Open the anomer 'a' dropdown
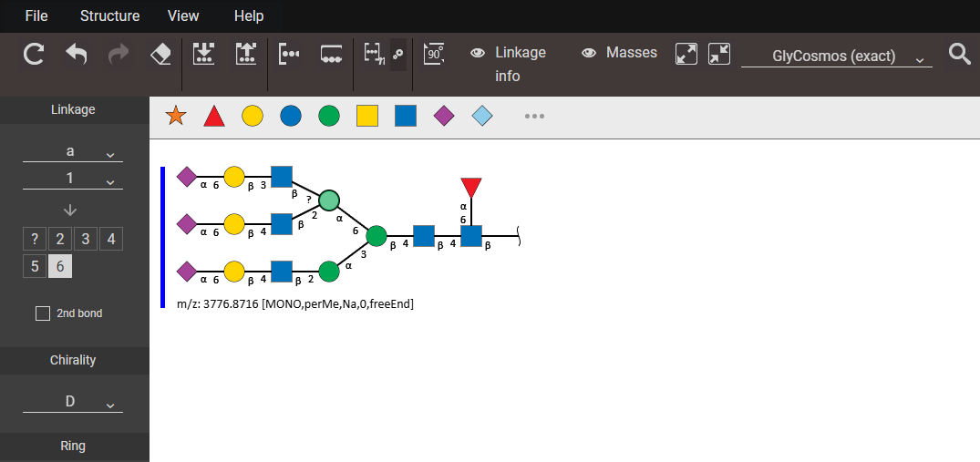Image resolution: width=980 pixels, height=462 pixels. (x=73, y=152)
